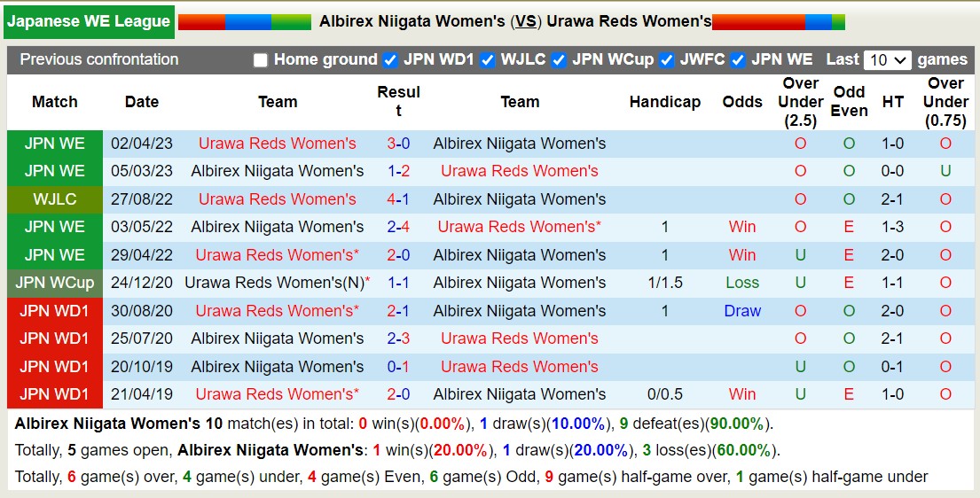Toggle the Home ground checkbox
Viewport: 980px width, 498px height.
point(260,60)
